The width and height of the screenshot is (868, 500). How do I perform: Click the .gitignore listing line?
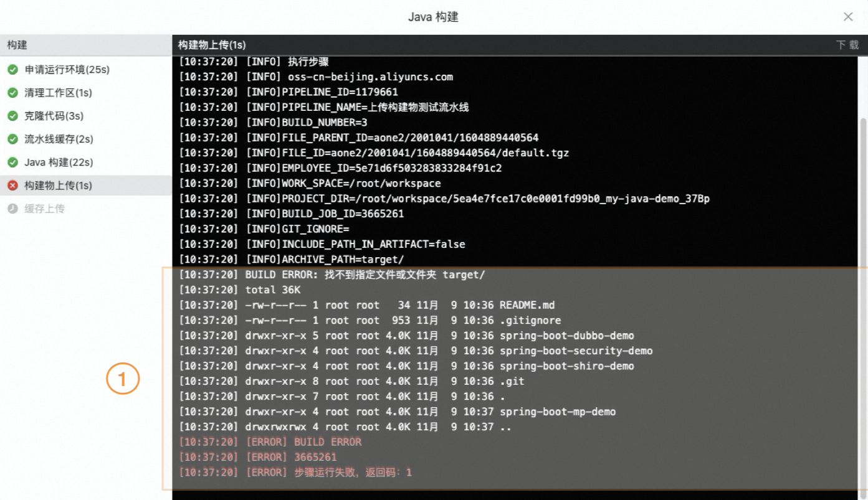370,321
